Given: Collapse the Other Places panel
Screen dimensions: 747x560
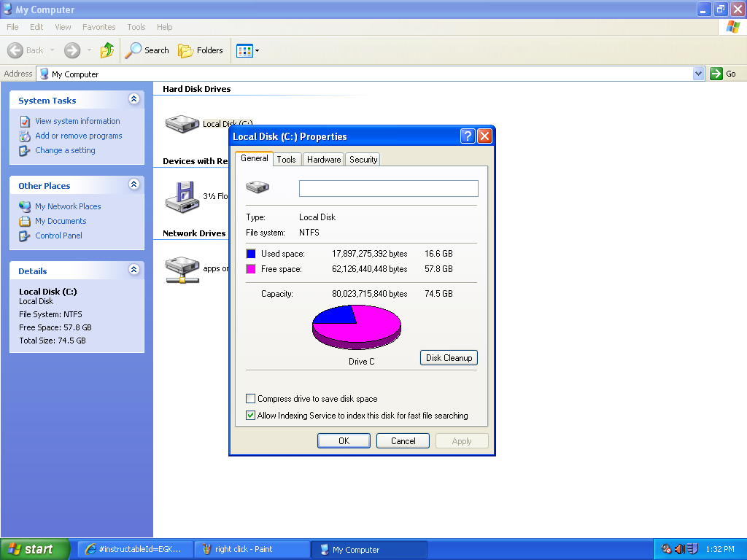Looking at the screenshot, I should click(133, 184).
